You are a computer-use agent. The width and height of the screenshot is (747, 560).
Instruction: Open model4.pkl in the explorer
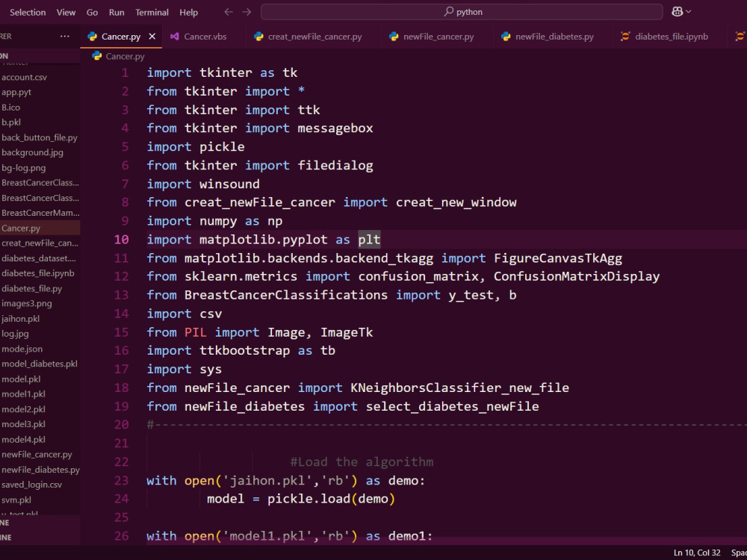(23, 440)
